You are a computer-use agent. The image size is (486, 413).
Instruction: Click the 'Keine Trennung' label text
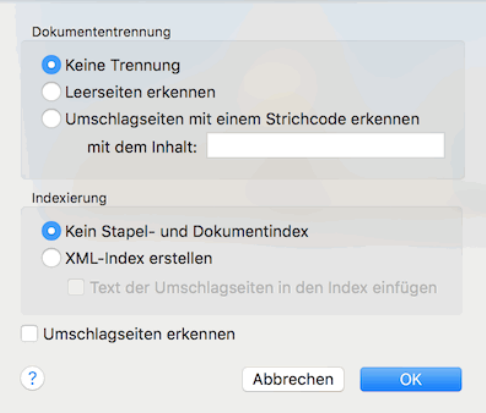tap(122, 65)
